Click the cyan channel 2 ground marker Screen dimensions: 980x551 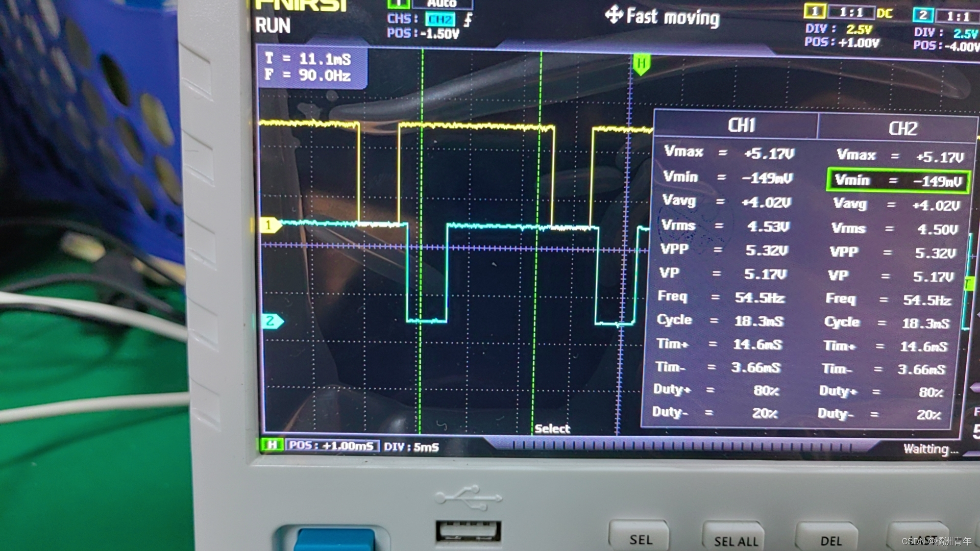click(x=271, y=321)
